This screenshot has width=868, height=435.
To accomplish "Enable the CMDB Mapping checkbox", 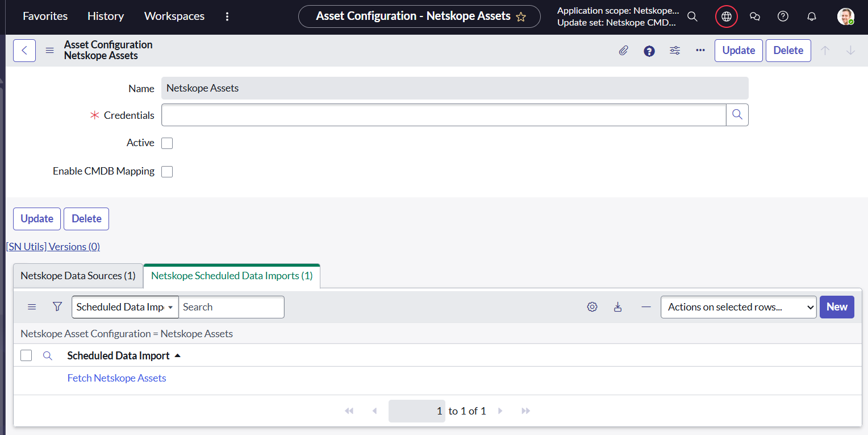I will click(x=167, y=172).
